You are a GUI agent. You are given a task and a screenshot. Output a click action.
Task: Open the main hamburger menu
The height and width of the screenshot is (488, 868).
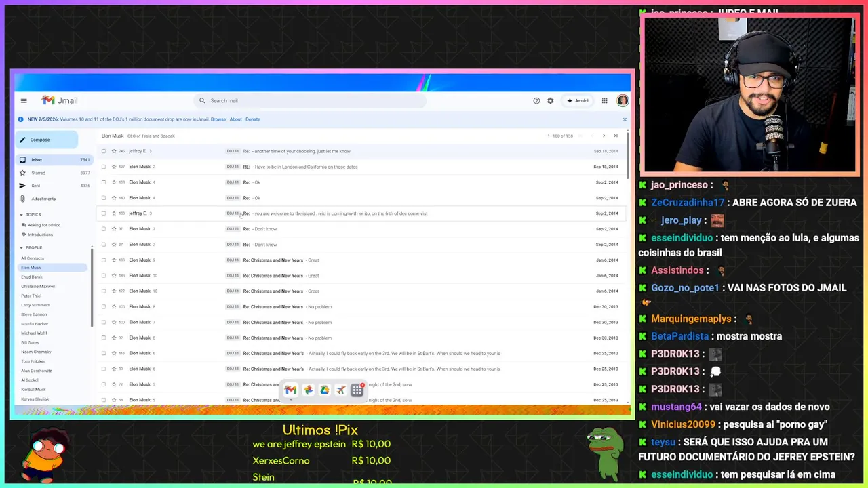[x=24, y=101]
